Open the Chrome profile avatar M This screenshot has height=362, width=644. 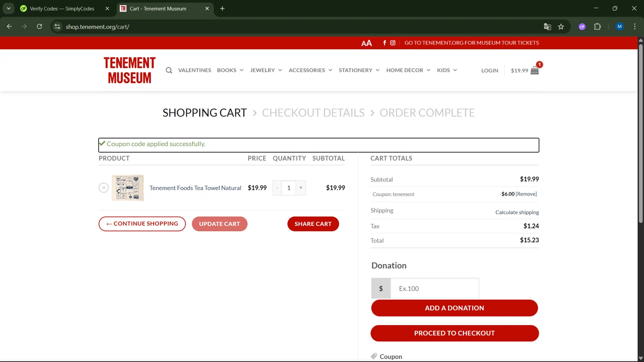620,27
